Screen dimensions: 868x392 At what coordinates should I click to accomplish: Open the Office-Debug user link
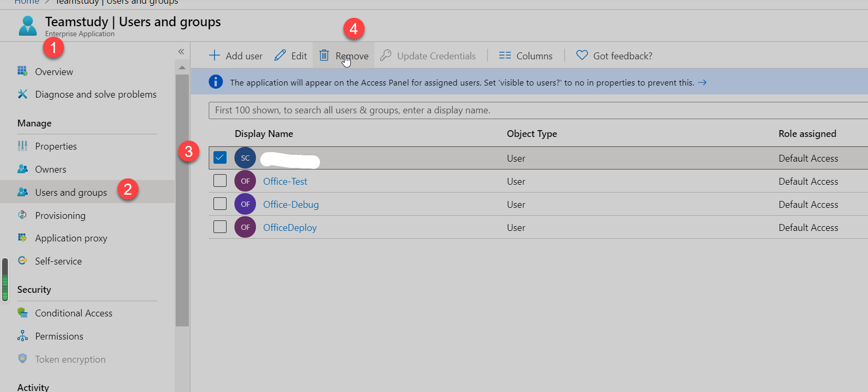pos(291,205)
